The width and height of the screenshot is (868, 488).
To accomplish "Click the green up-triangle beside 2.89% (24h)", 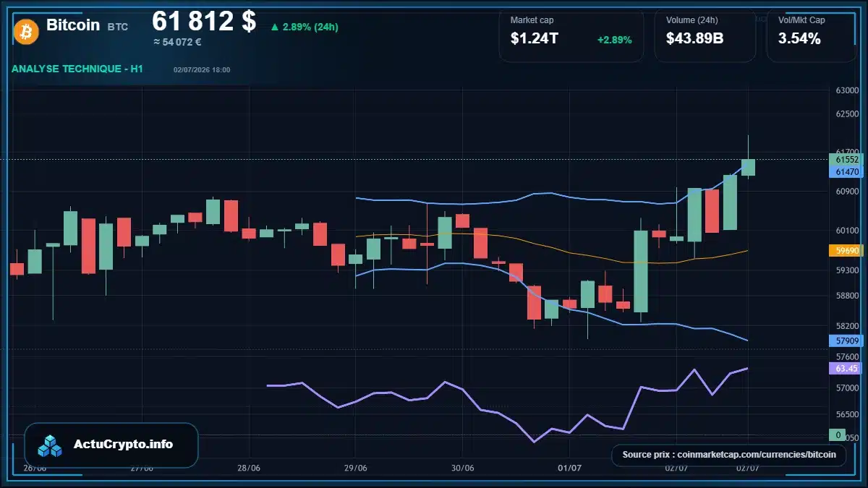I will pos(275,27).
